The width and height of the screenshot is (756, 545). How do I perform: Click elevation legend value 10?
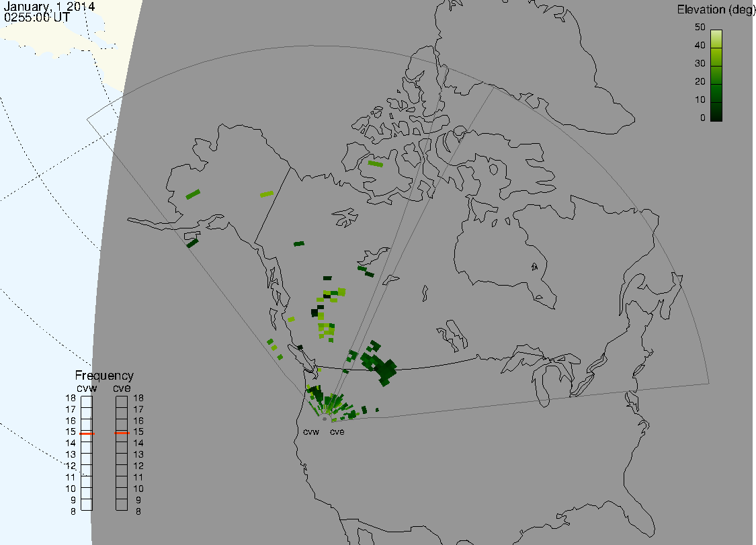click(x=700, y=100)
